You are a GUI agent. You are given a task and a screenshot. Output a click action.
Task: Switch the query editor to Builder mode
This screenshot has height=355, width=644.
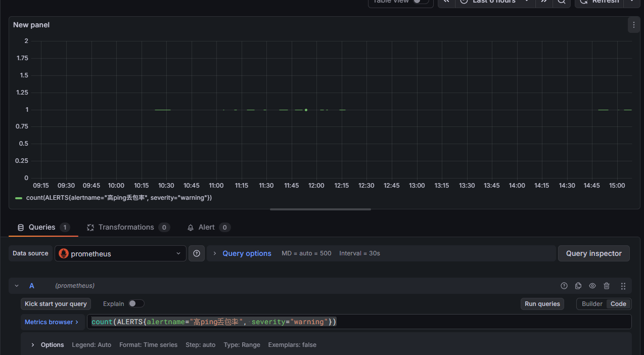[x=592, y=304]
